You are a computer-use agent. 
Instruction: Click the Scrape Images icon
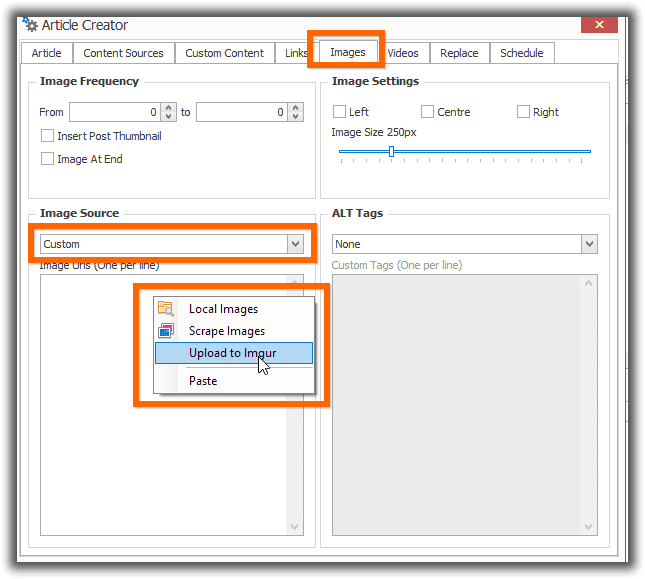coord(166,330)
